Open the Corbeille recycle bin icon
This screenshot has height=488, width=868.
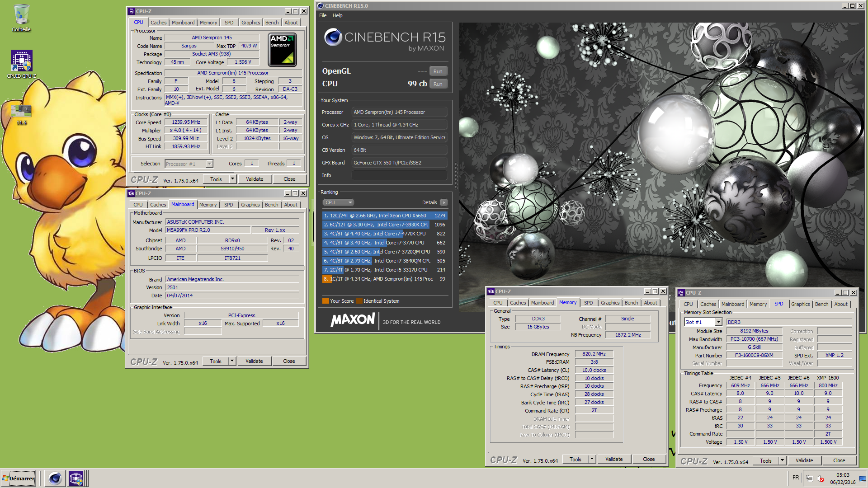point(21,18)
